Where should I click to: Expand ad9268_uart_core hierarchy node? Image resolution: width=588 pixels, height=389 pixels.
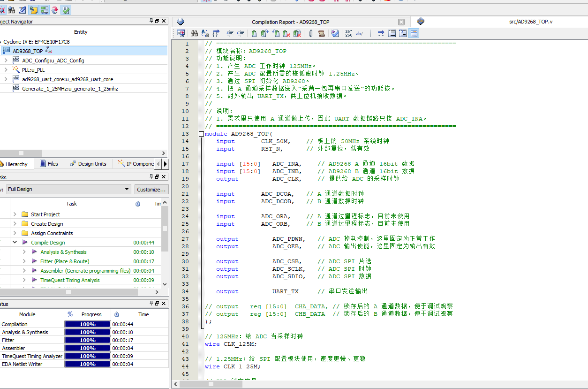[x=6, y=79]
